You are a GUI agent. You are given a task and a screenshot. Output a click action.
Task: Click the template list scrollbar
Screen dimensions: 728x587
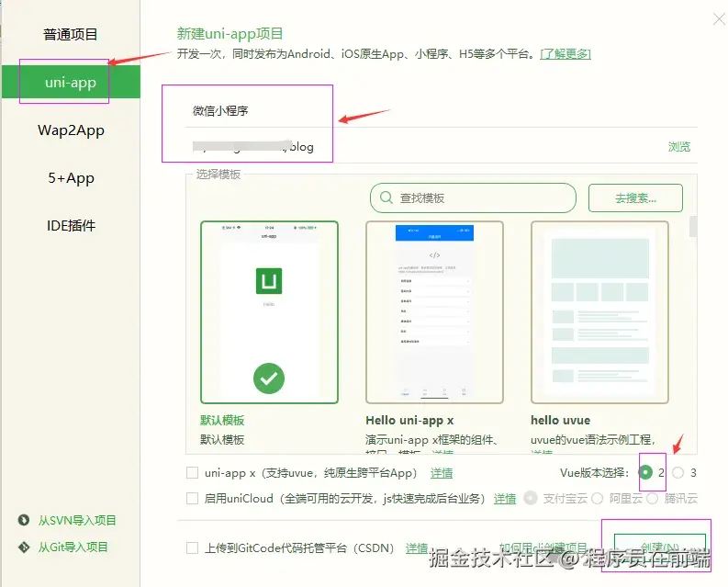693,227
